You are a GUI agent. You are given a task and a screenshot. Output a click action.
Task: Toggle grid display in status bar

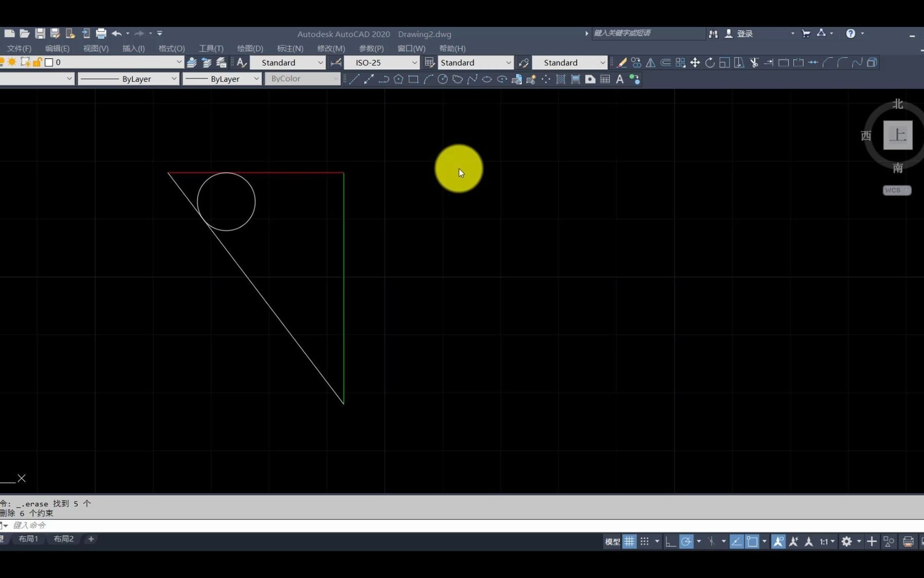630,541
